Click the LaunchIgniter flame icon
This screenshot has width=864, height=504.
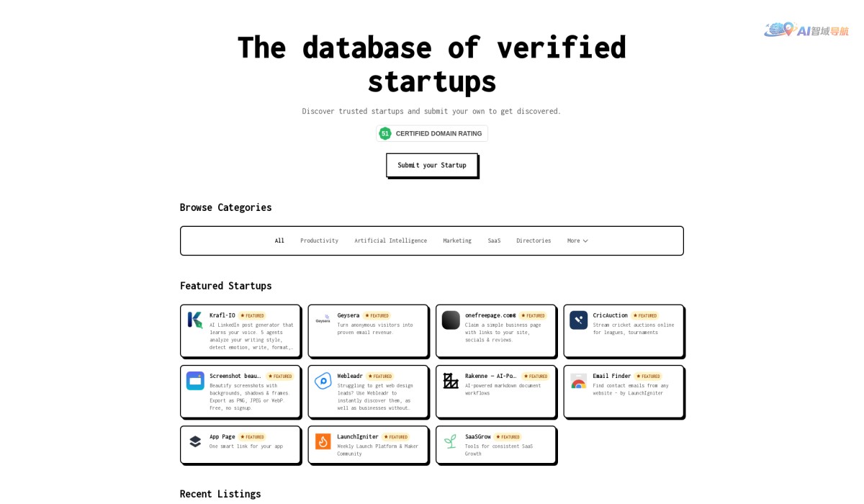[322, 441]
